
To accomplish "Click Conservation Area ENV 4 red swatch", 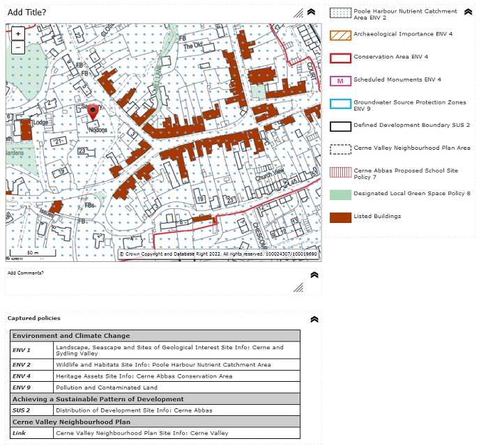I will [x=340, y=59].
